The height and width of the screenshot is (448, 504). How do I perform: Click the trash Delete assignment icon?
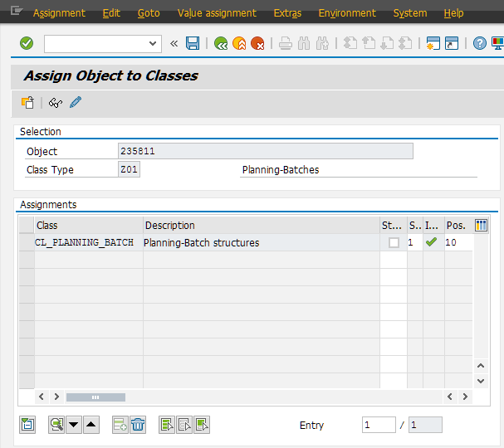(138, 425)
